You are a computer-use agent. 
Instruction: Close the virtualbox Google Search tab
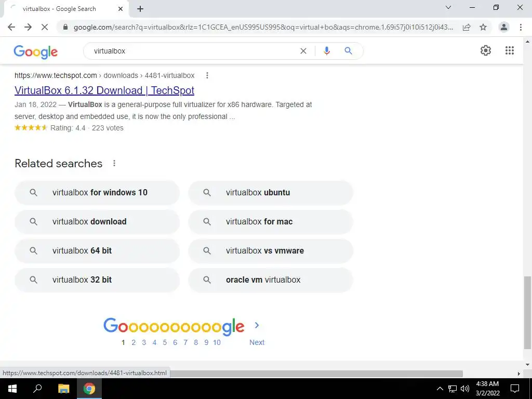(x=121, y=9)
